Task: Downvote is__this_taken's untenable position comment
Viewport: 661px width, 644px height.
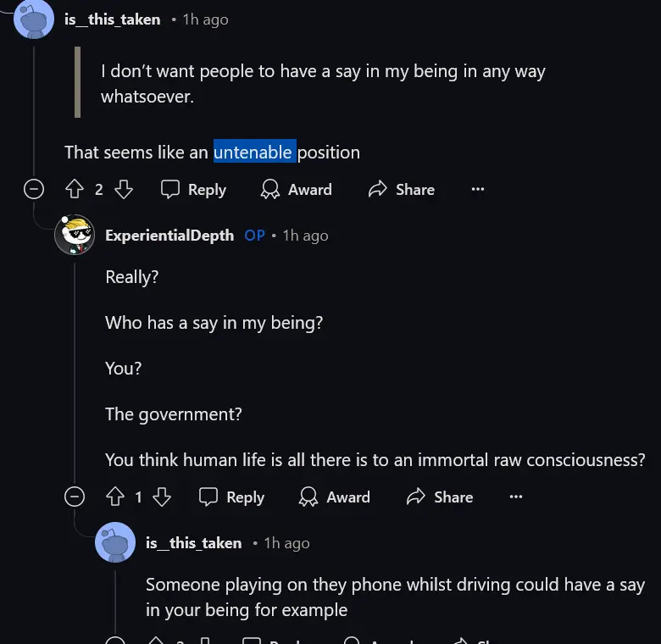Action: click(x=124, y=190)
